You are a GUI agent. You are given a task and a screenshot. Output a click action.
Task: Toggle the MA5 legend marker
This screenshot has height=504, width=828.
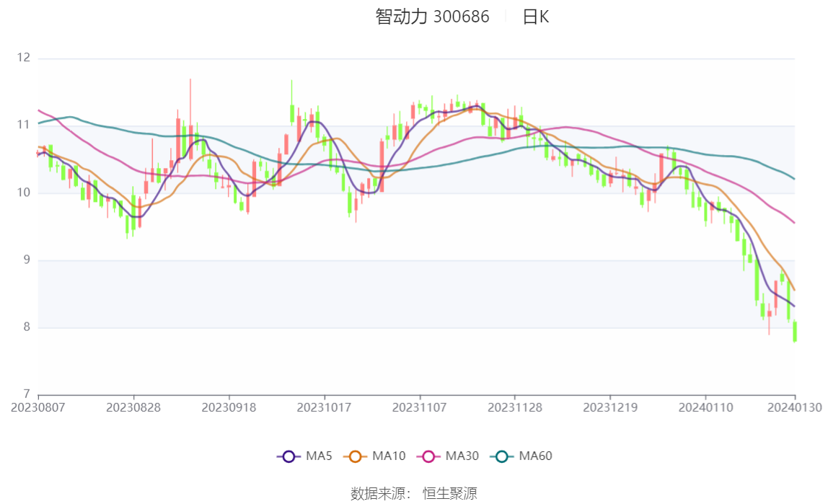click(x=289, y=456)
